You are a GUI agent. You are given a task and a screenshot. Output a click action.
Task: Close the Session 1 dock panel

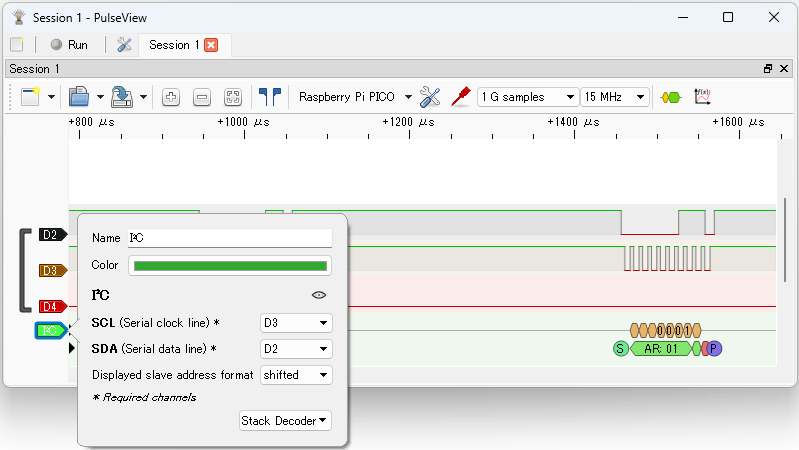[784, 69]
